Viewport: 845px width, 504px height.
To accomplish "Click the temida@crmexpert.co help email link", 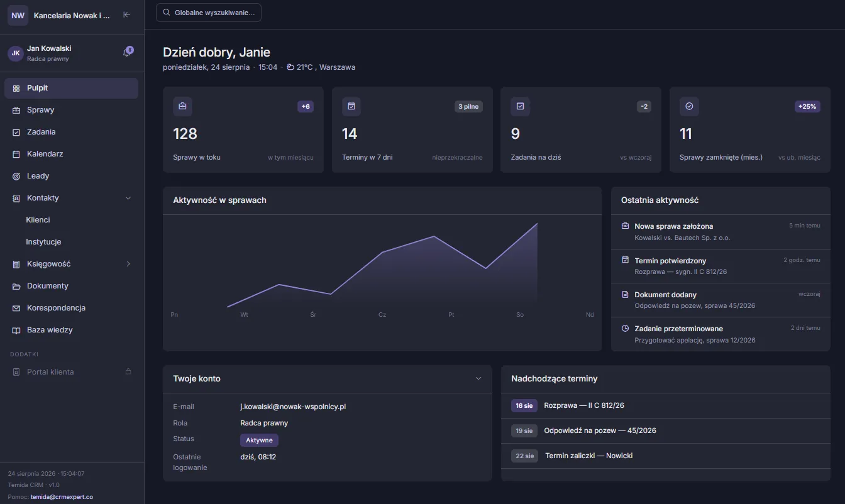I will point(62,496).
